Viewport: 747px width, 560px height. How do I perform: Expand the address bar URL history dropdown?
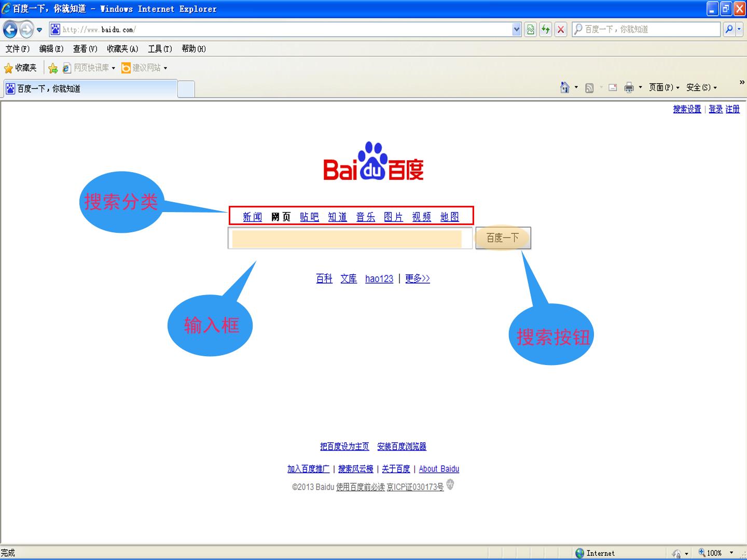[516, 30]
